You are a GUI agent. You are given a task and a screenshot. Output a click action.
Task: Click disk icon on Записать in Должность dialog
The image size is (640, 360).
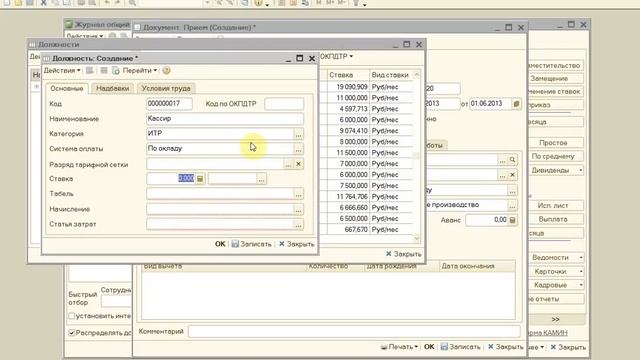pos(235,244)
